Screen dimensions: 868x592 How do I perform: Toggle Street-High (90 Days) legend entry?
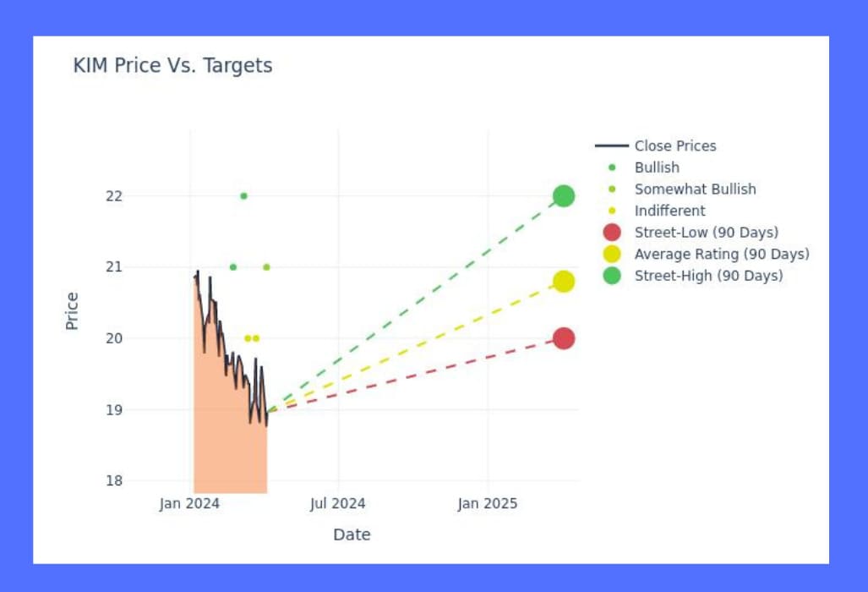tap(708, 276)
